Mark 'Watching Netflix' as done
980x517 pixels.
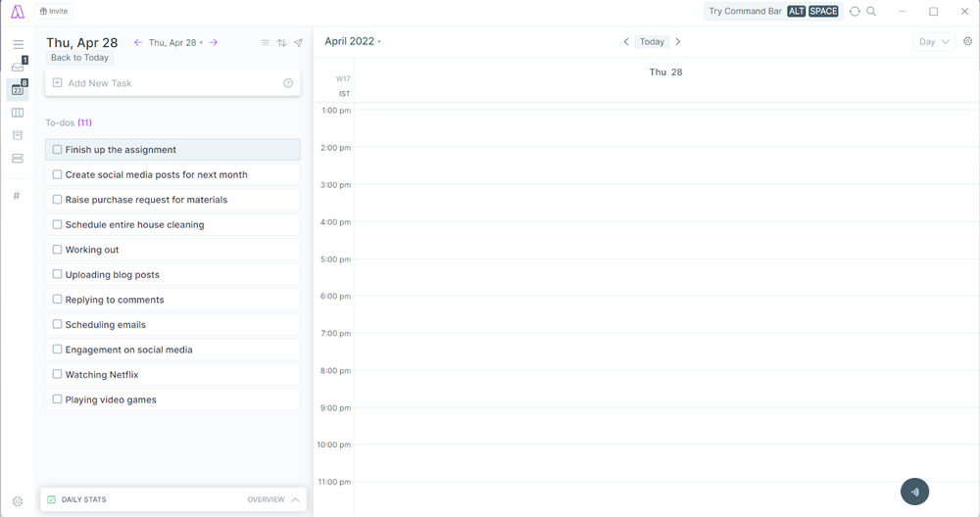pos(57,375)
